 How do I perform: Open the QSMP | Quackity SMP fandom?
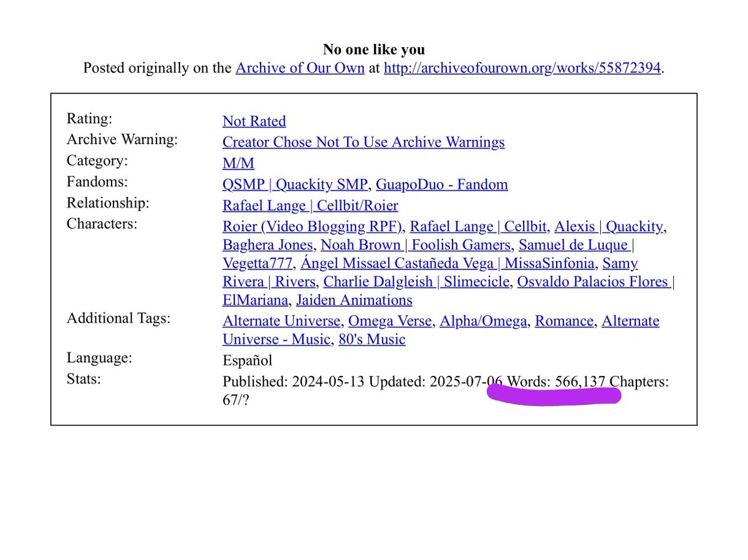(x=295, y=185)
